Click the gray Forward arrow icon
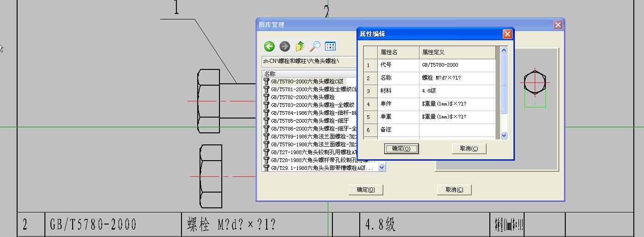This screenshot has height=237, width=644. (285, 46)
